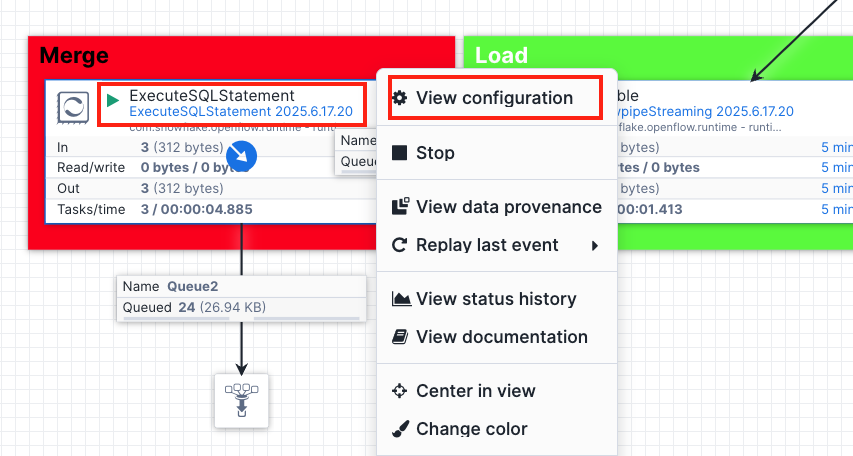Image resolution: width=853 pixels, height=456 pixels.
Task: Click the Load process group title
Action: (x=501, y=56)
